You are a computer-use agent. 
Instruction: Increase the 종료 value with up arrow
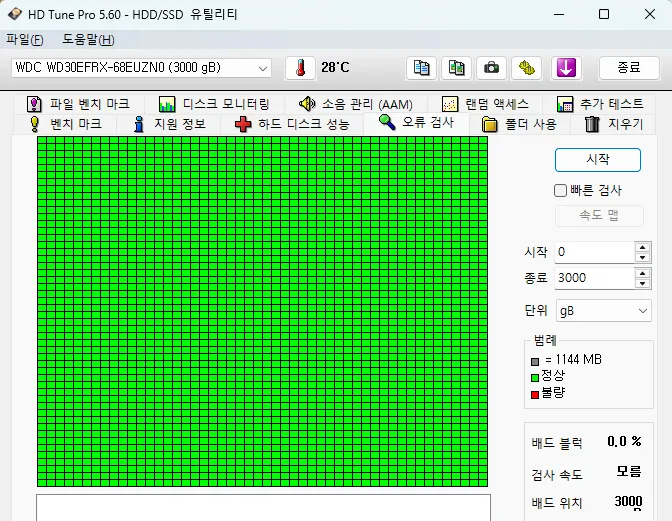[642, 273]
